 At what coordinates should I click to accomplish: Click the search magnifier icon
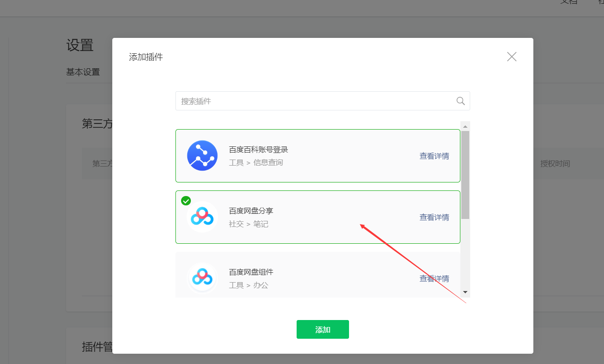point(460,101)
